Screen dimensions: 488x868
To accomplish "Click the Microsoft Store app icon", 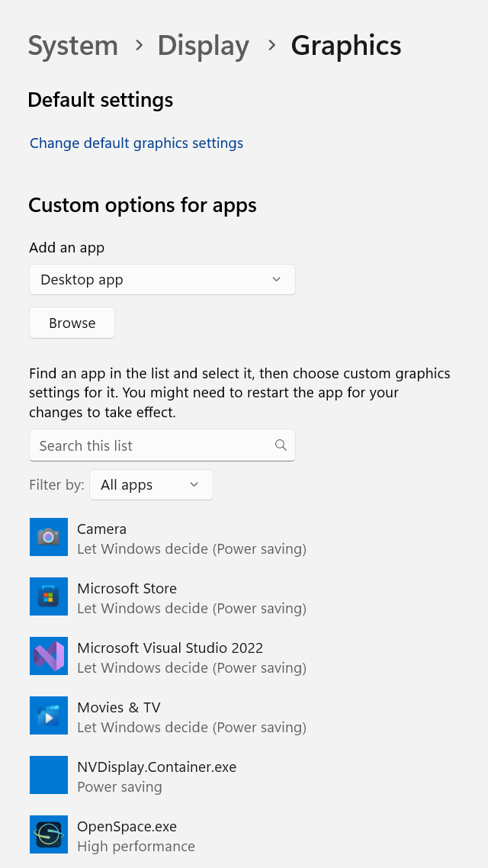I will tap(49, 596).
